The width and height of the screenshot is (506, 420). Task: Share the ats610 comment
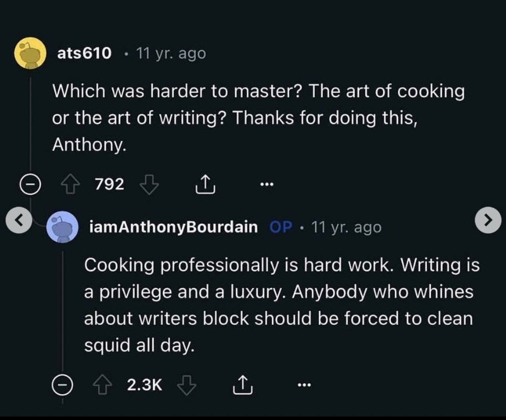(x=205, y=184)
